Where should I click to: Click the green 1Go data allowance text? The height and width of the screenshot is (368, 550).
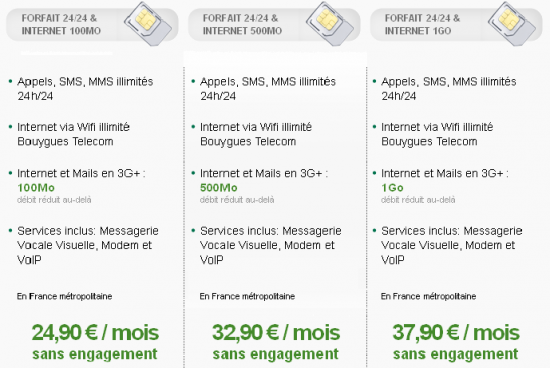(392, 188)
